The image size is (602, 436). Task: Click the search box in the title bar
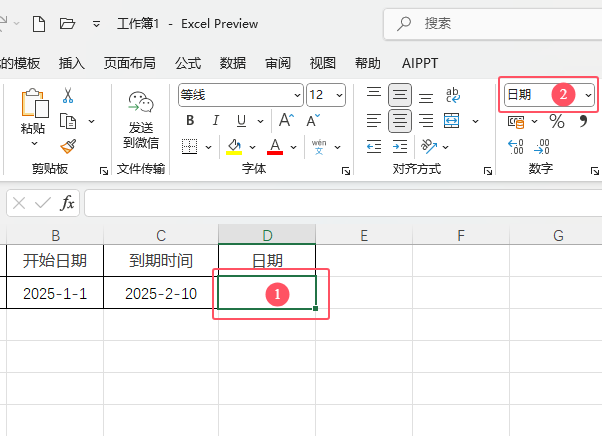(495, 24)
